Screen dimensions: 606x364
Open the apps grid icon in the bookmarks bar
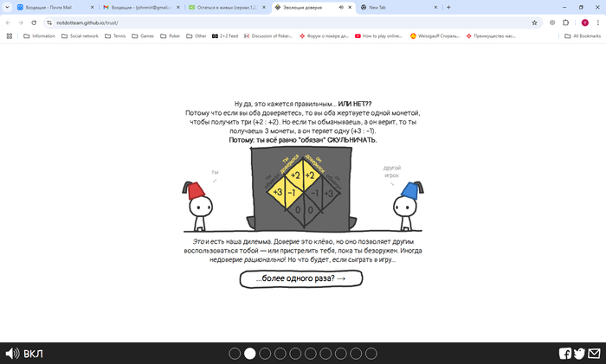[10, 36]
